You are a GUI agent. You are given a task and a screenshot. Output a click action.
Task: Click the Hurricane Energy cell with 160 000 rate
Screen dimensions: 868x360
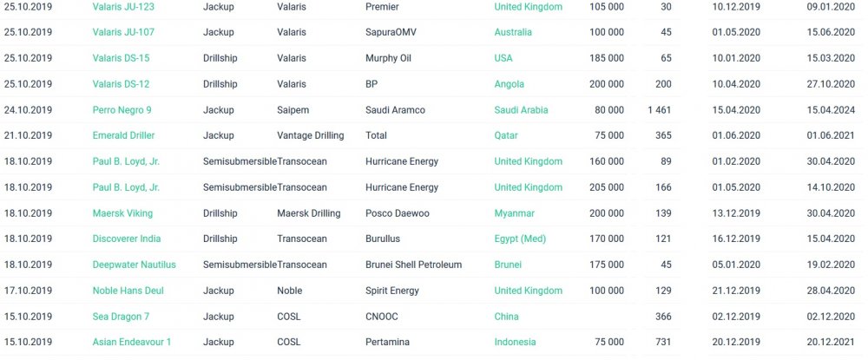tap(402, 161)
